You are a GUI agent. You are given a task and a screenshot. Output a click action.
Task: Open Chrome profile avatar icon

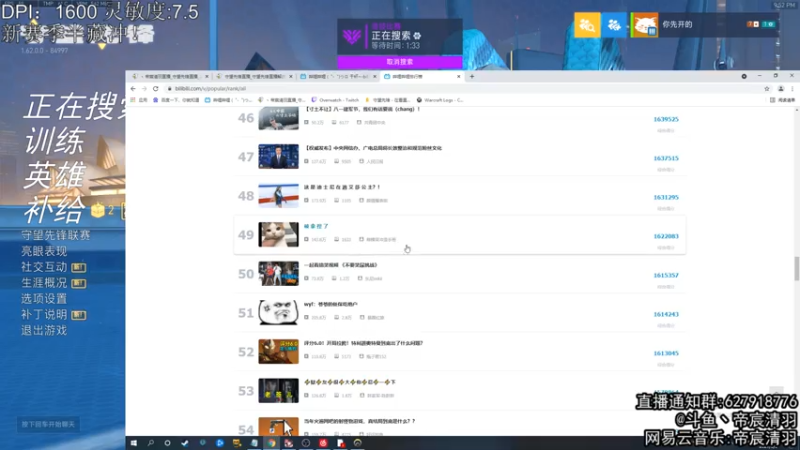(x=781, y=89)
